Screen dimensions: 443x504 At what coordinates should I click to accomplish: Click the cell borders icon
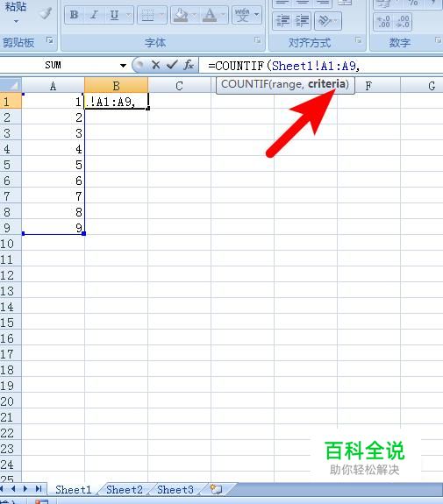tap(147, 15)
